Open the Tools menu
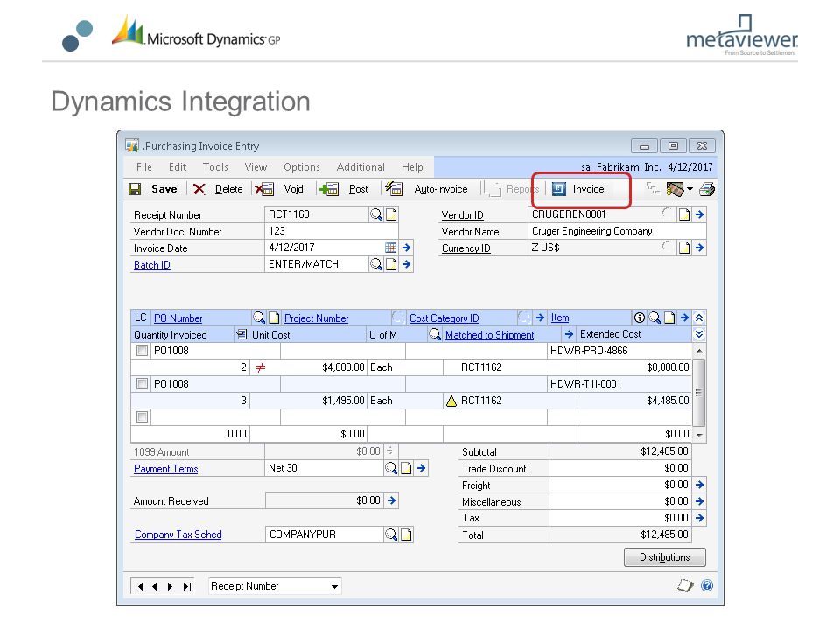 coord(215,167)
